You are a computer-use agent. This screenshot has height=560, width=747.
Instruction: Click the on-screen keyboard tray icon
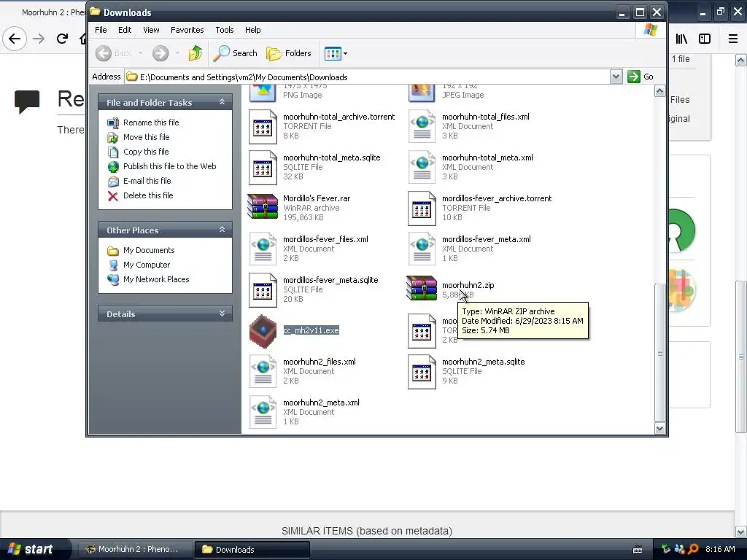[x=638, y=550]
